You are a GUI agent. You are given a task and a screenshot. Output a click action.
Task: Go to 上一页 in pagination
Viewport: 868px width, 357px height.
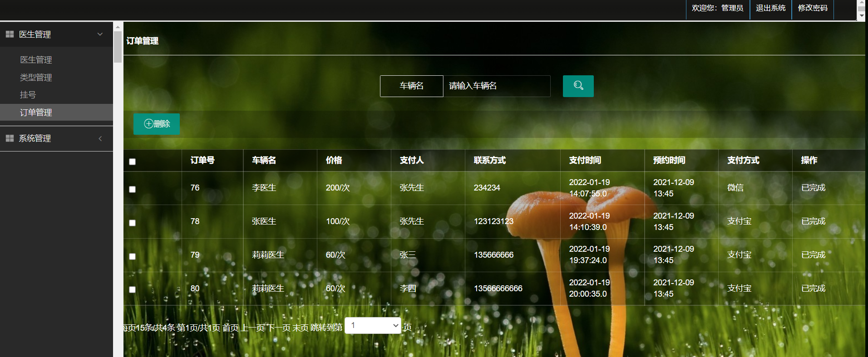(x=252, y=328)
